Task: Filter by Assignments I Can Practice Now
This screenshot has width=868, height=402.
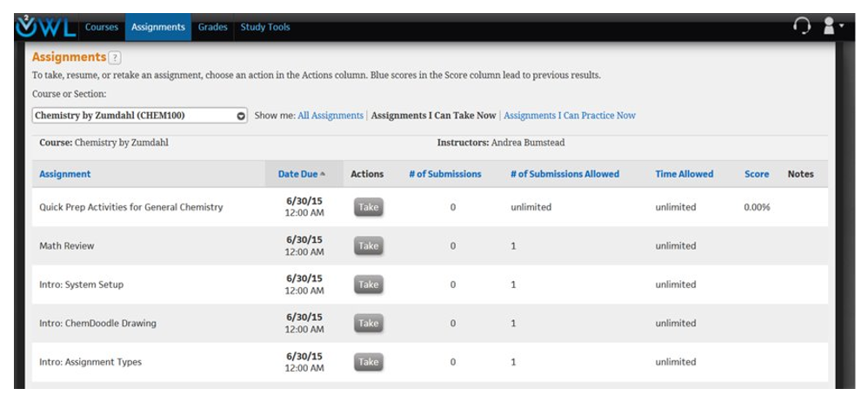Action: tap(569, 116)
